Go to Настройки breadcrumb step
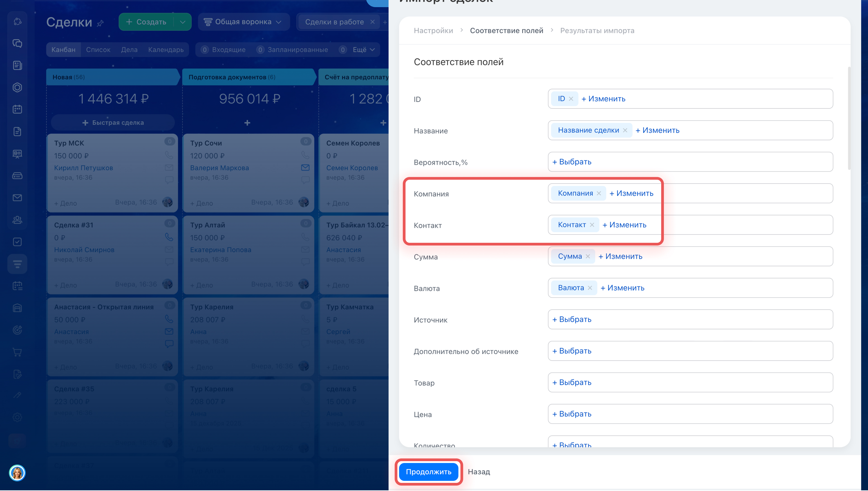868x491 pixels. [x=433, y=31]
